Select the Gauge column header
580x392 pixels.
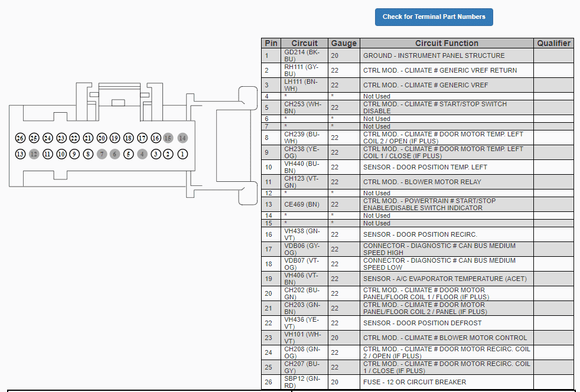click(344, 43)
